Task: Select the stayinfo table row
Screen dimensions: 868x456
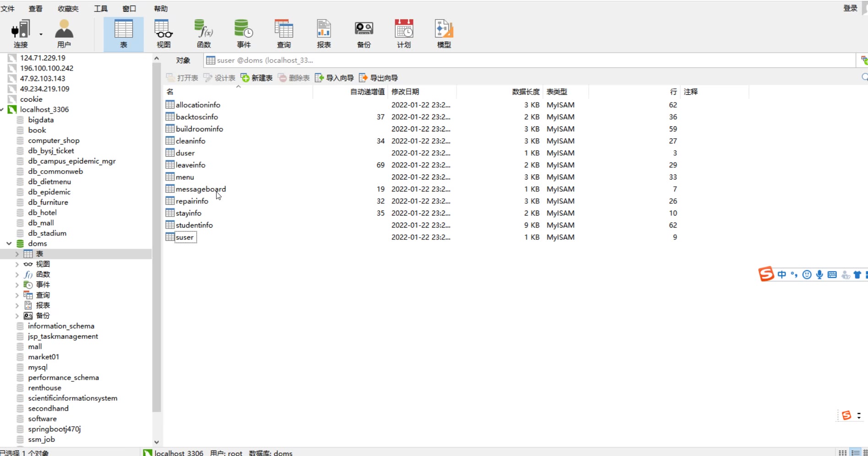Action: click(456, 213)
